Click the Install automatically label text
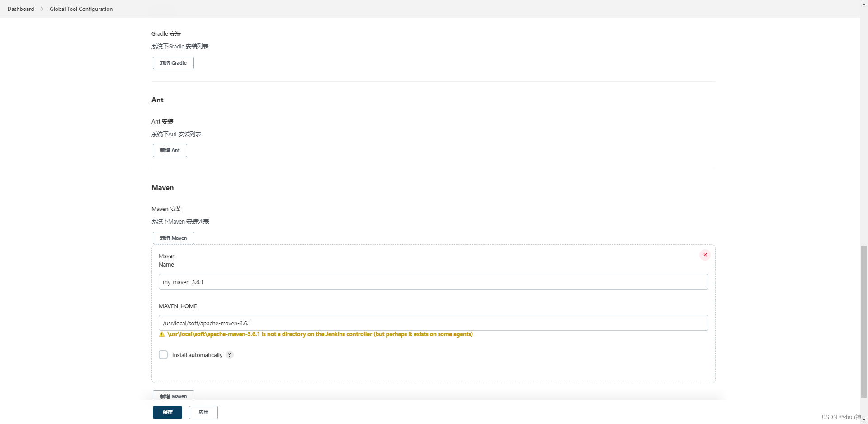The image size is (868, 424). point(197,355)
